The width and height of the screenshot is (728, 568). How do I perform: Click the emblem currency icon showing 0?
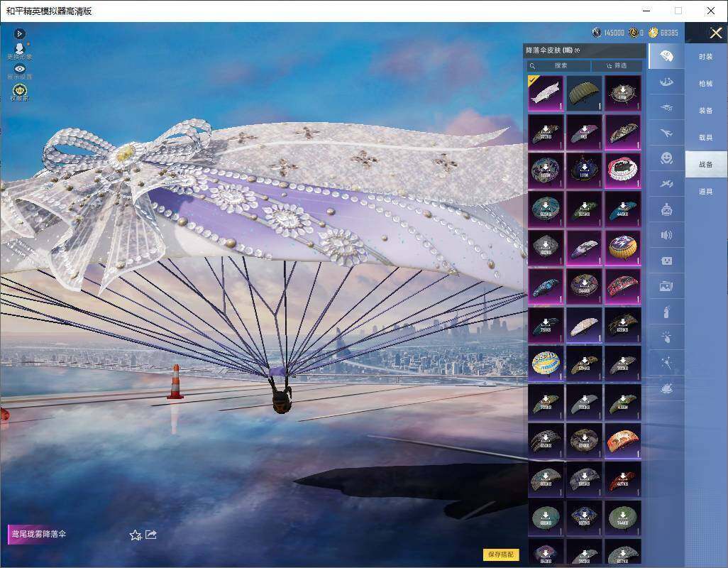click(x=634, y=33)
